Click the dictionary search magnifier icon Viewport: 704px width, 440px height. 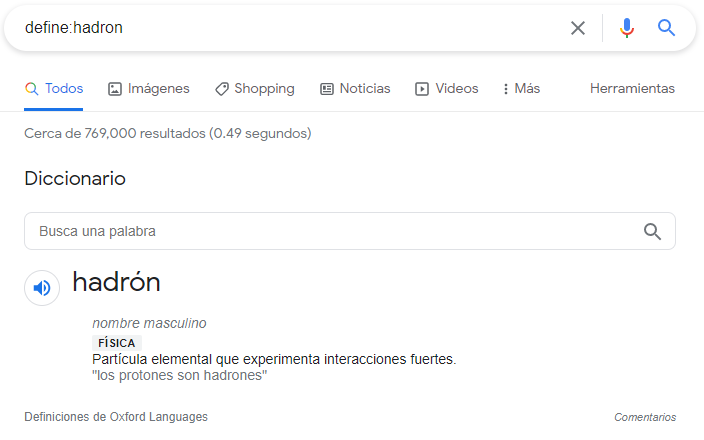coord(652,231)
